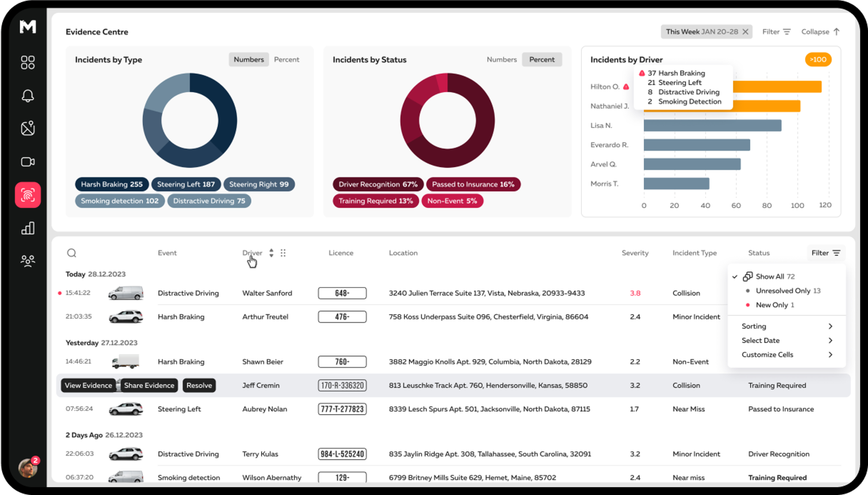Click the Harsh Braking 255 legend chip
868x495 pixels.
112,184
